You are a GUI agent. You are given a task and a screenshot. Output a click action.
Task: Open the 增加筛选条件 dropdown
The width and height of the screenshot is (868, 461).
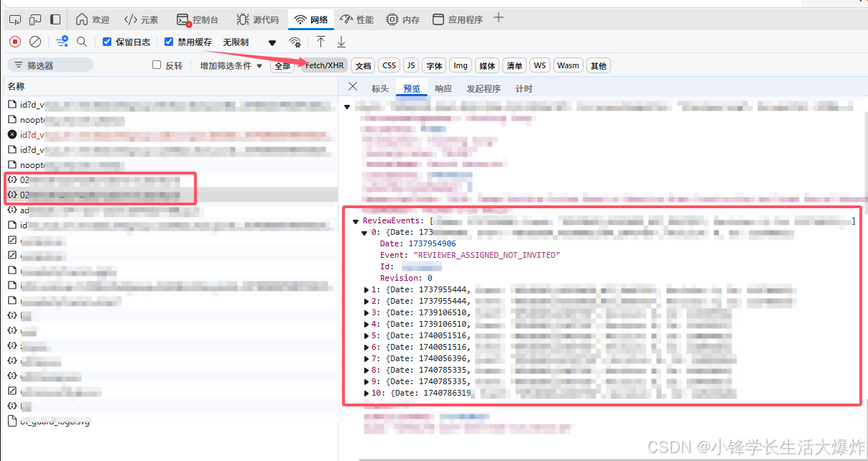tap(231, 65)
